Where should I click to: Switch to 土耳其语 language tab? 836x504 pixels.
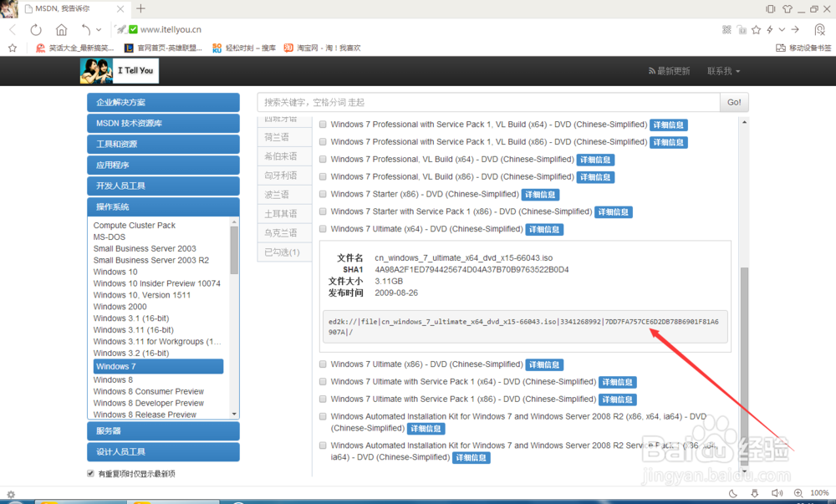point(284,214)
